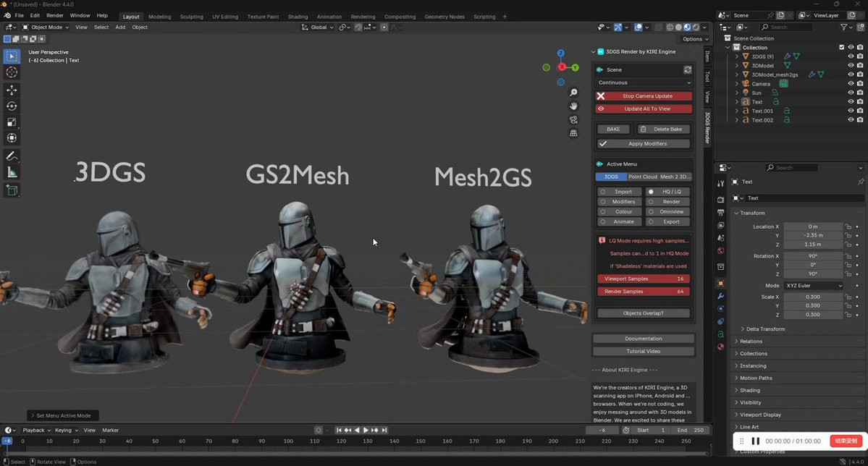Screen dimensions: 868x466
Task: Open the Continuous update mode dropdown
Action: [x=644, y=82]
